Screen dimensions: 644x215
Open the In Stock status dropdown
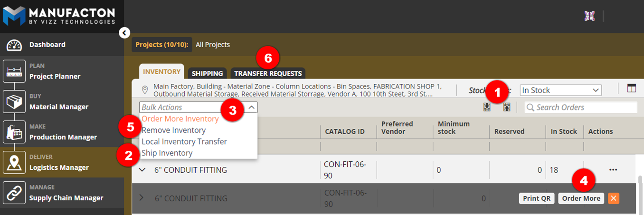point(560,90)
